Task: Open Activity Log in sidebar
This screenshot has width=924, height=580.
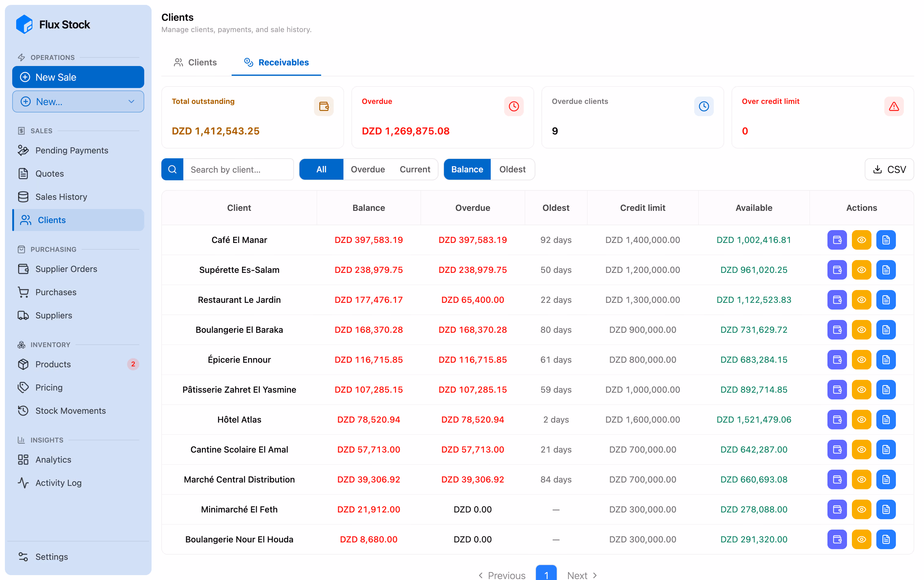Action: 78,483
